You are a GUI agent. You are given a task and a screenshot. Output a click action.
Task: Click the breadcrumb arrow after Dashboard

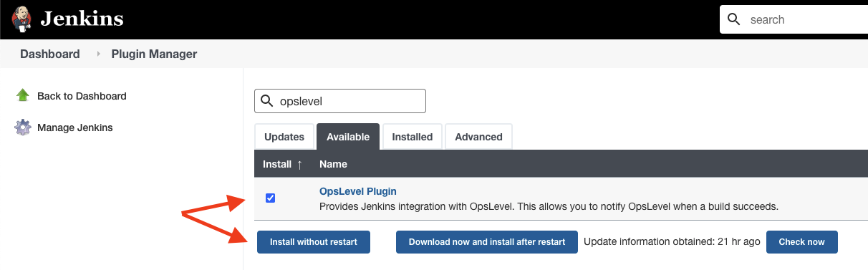click(x=97, y=54)
